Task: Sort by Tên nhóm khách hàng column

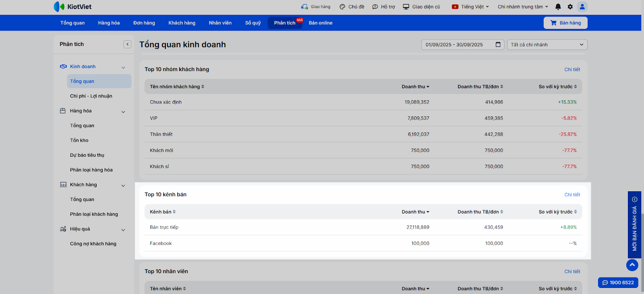Action: tap(177, 87)
